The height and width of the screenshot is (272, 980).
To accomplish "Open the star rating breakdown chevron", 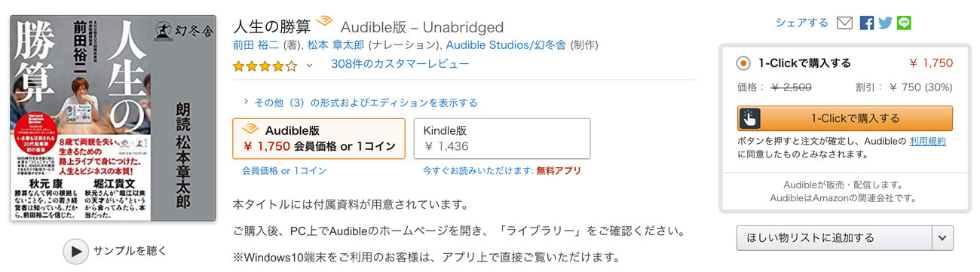I will pos(308,66).
